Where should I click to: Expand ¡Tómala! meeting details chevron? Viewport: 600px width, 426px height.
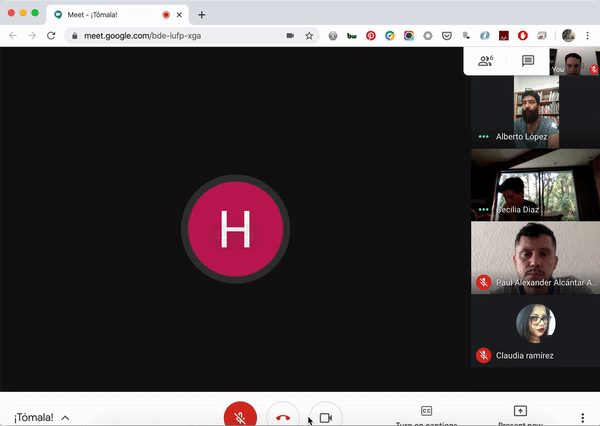(65, 418)
